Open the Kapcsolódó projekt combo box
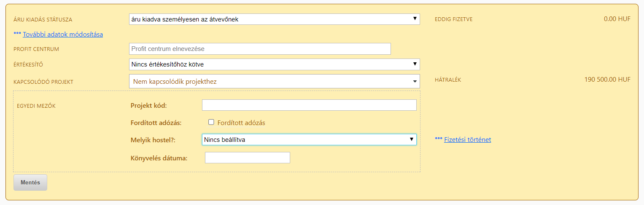This screenshot has width=644, height=205. tap(275, 81)
